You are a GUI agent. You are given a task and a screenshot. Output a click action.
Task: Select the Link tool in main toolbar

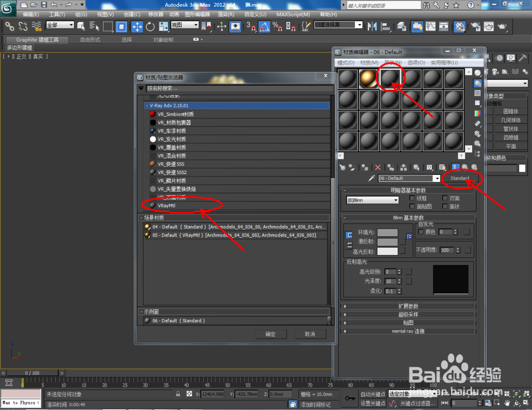coord(10,26)
